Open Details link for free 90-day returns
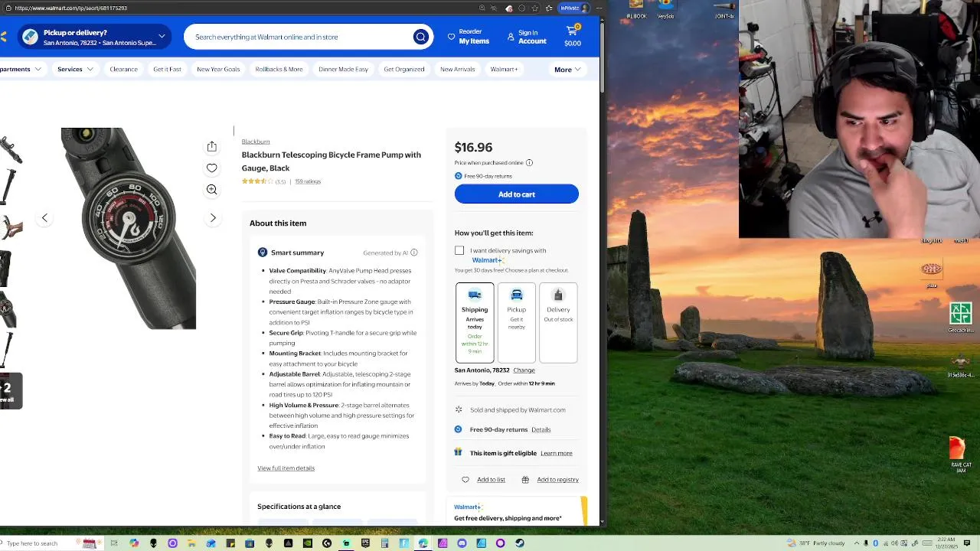 [x=541, y=429]
